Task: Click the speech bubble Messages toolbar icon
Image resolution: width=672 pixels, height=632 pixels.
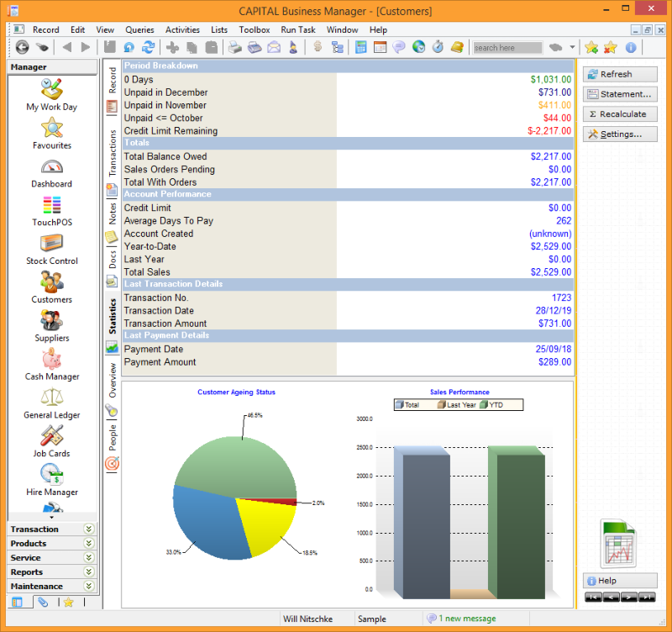Action: point(399,47)
